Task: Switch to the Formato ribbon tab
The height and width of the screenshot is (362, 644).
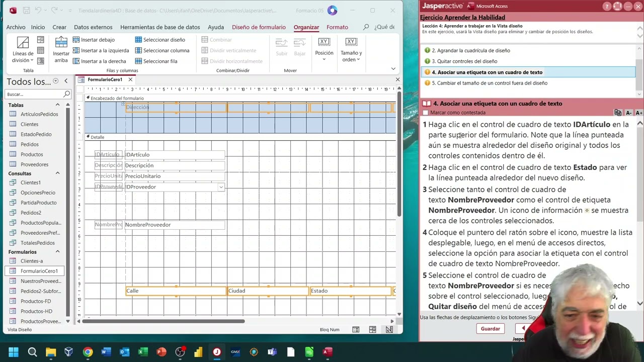Action: (x=337, y=27)
